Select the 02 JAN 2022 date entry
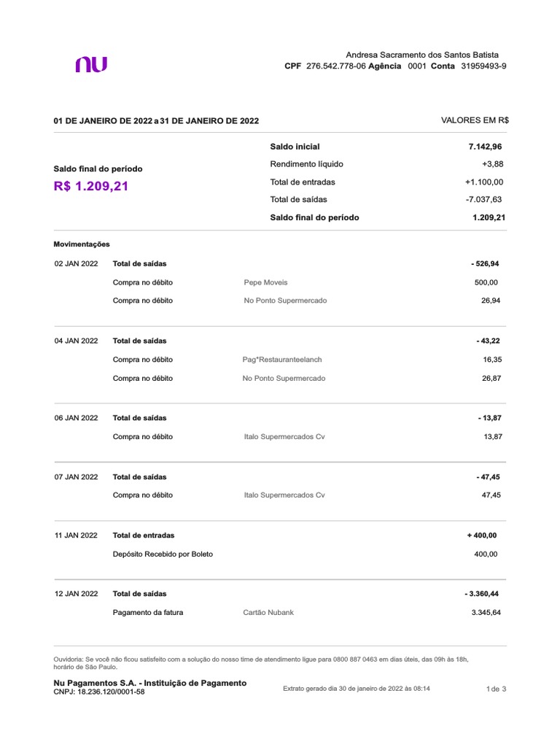Screen dimensions: 560x747 click(x=76, y=263)
